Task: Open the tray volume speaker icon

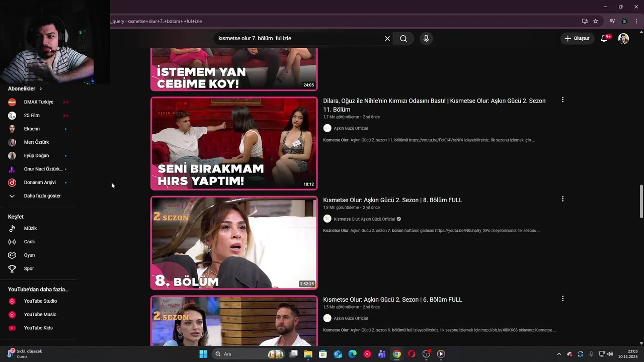Action: (x=610, y=354)
